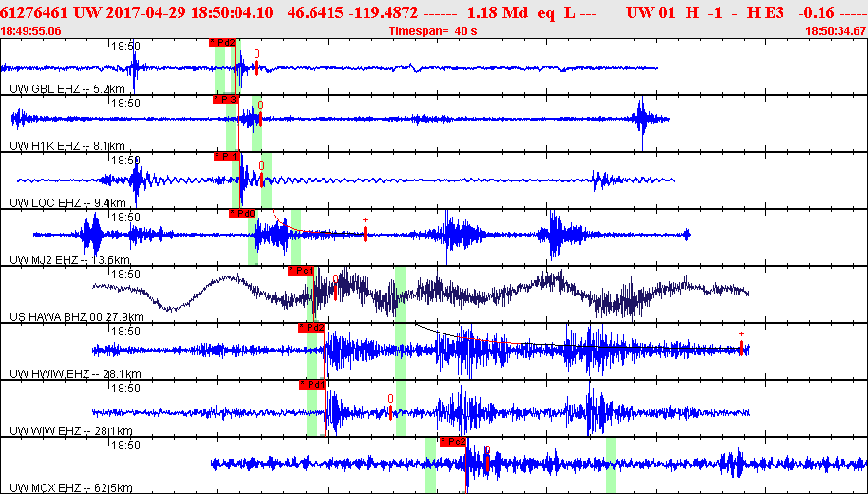Select station label 'UW MOX EHZ -- 62.5km'
This screenshot has height=494, width=868.
(71, 488)
